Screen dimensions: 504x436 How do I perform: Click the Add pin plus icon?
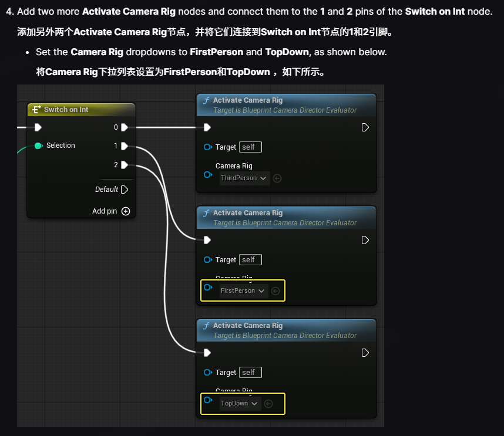125,211
